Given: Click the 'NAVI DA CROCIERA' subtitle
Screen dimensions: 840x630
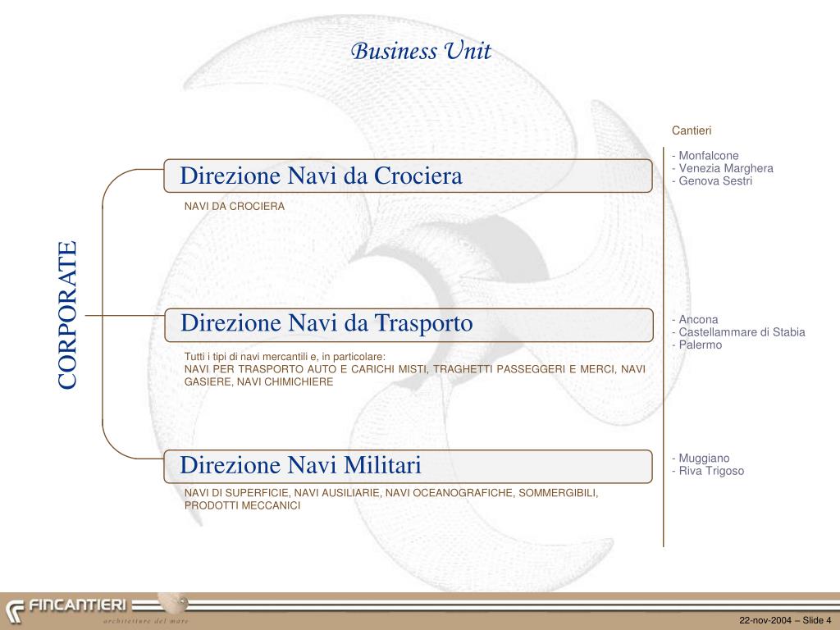Looking at the screenshot, I should [235, 206].
